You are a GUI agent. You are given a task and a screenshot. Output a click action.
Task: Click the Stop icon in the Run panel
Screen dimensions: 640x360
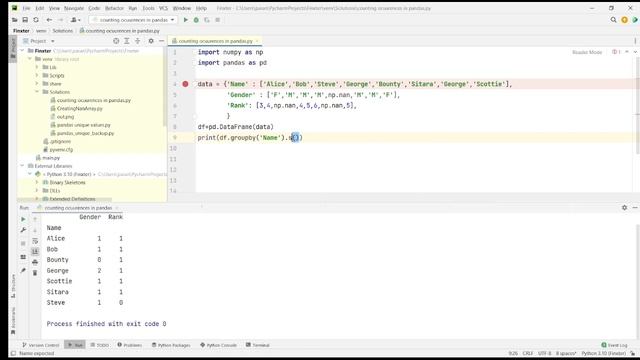(23, 244)
